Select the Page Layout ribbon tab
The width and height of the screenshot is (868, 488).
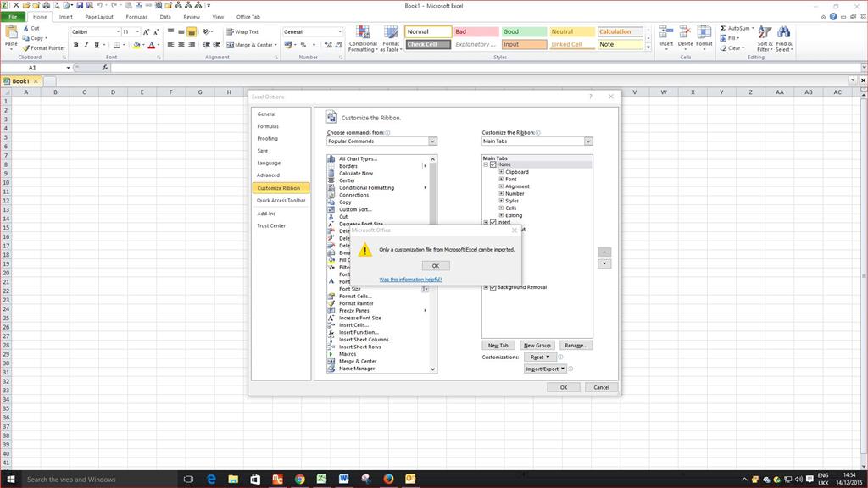coord(99,17)
